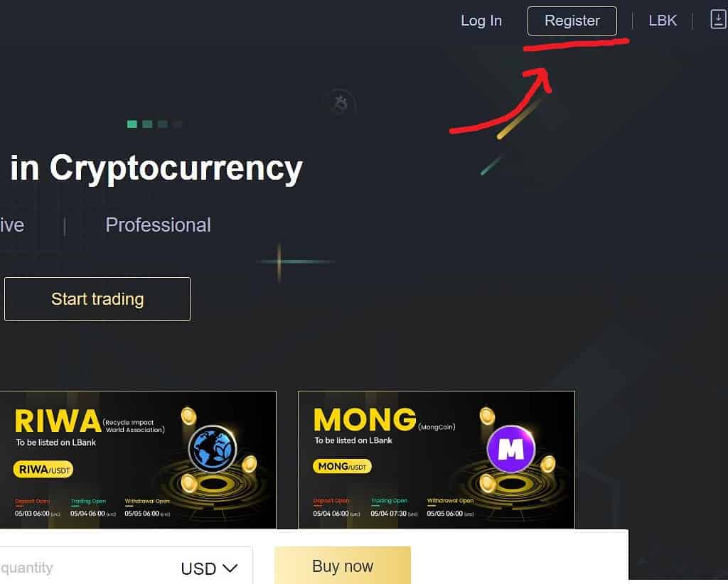
Task: Click the chevron beside USD
Action: (x=230, y=568)
